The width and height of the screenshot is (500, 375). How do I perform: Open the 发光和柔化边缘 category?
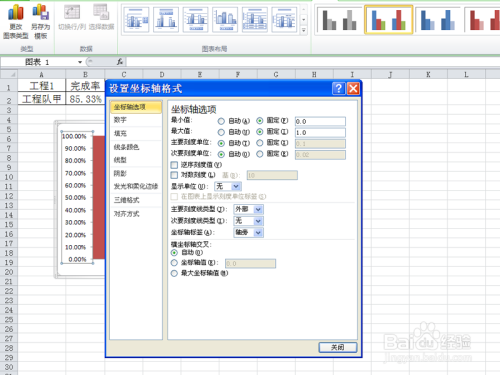click(136, 186)
